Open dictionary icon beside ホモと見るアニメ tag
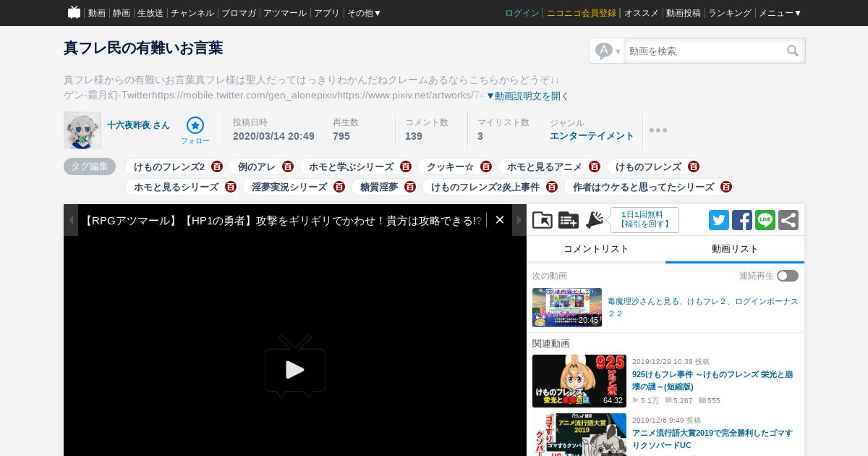 (x=594, y=166)
